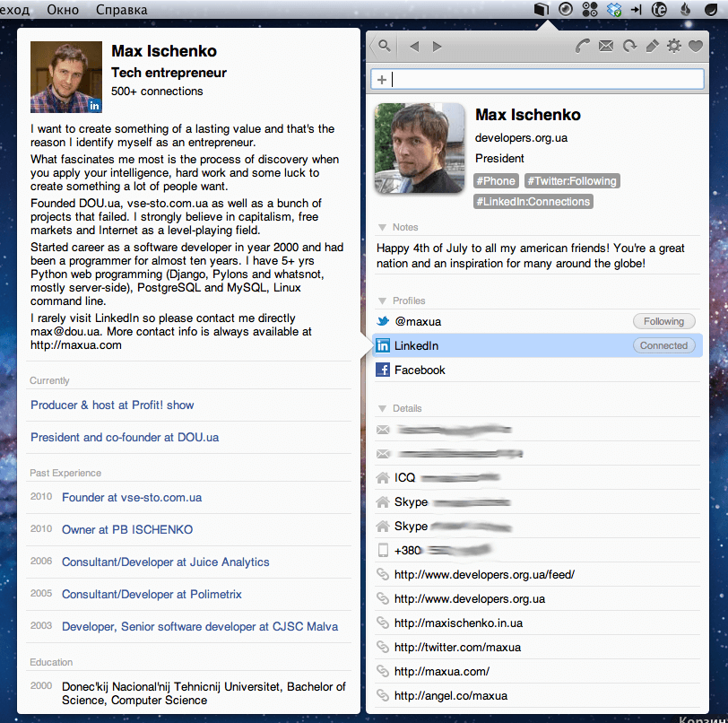Screen dimensions: 728x723
Task: Click the search magnifier icon
Action: (384, 46)
